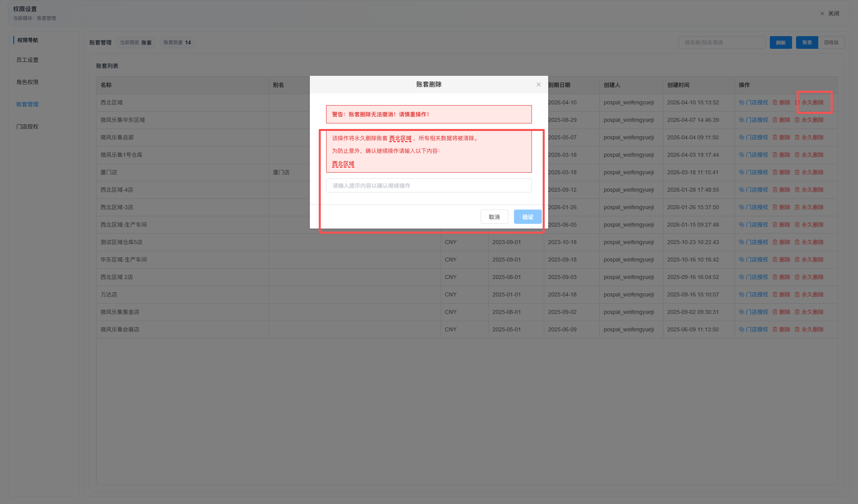Click the 验证 button in dialog
Image resolution: width=858 pixels, height=504 pixels.
(528, 217)
